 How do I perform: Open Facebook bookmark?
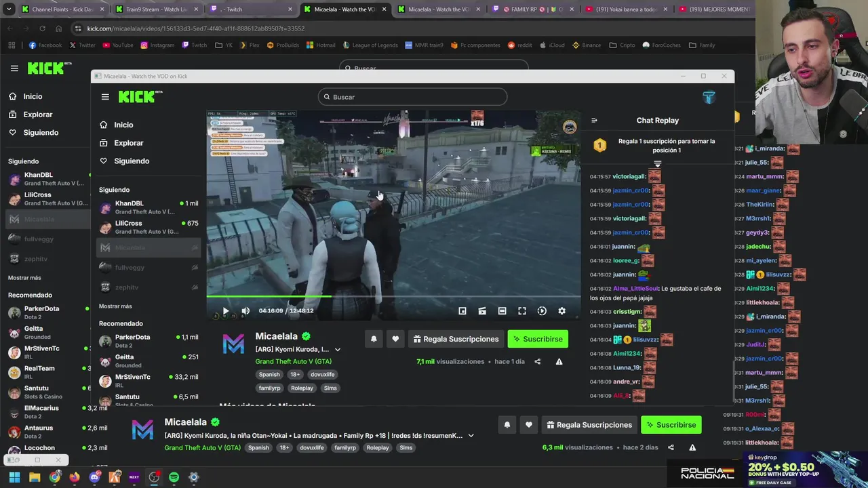(45, 45)
